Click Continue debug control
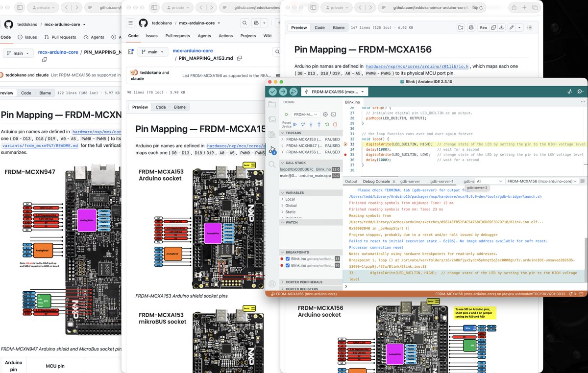 pos(295,124)
